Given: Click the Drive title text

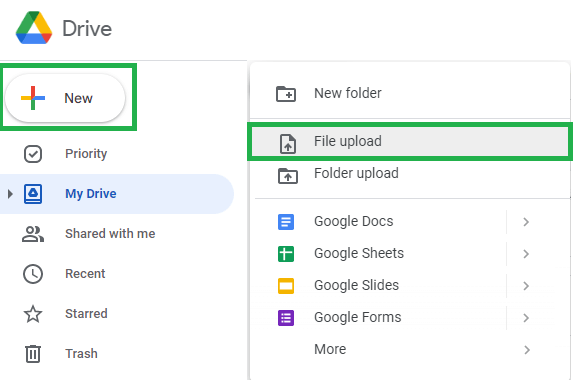Looking at the screenshot, I should tap(87, 29).
